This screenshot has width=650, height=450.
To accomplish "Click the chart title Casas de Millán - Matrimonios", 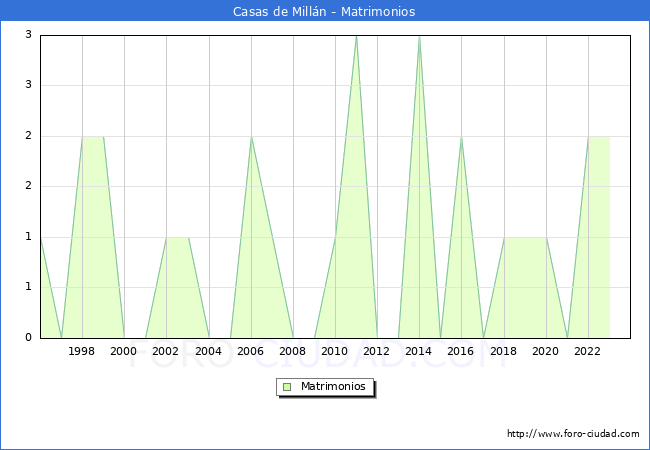I will (x=324, y=11).
